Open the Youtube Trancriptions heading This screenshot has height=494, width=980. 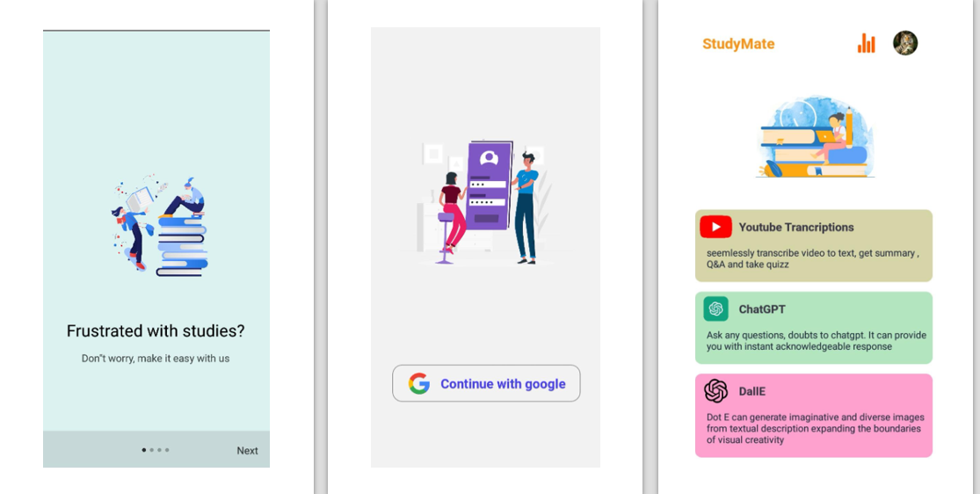point(796,228)
